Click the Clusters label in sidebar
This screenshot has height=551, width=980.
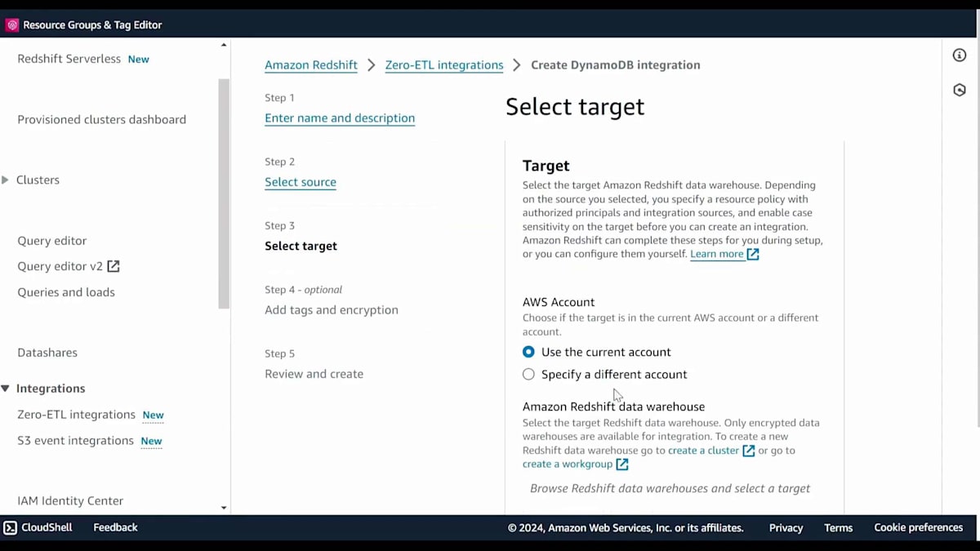[38, 180]
